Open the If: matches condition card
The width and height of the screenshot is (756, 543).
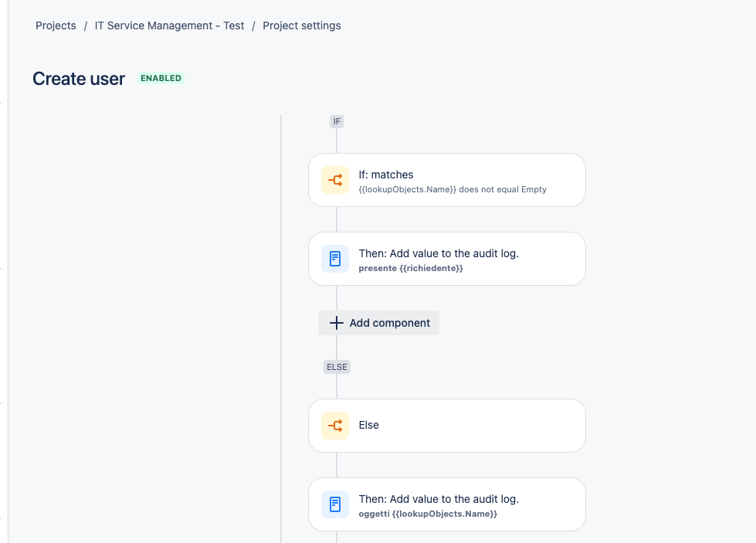pos(447,181)
